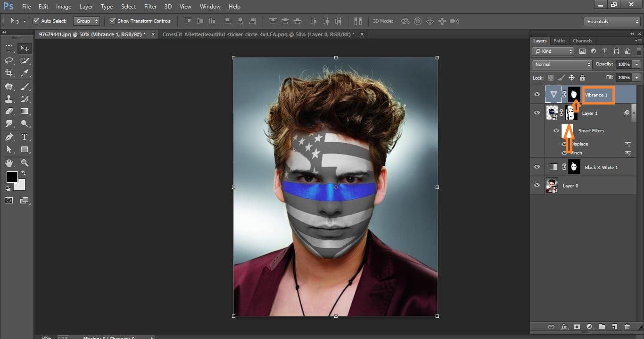The height and width of the screenshot is (339, 644).
Task: Select the Layer 1 thumbnail
Action: [553, 113]
